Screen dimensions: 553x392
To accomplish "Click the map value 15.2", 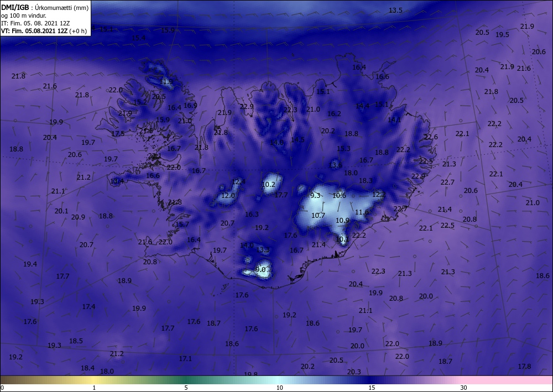I will click(x=140, y=102).
